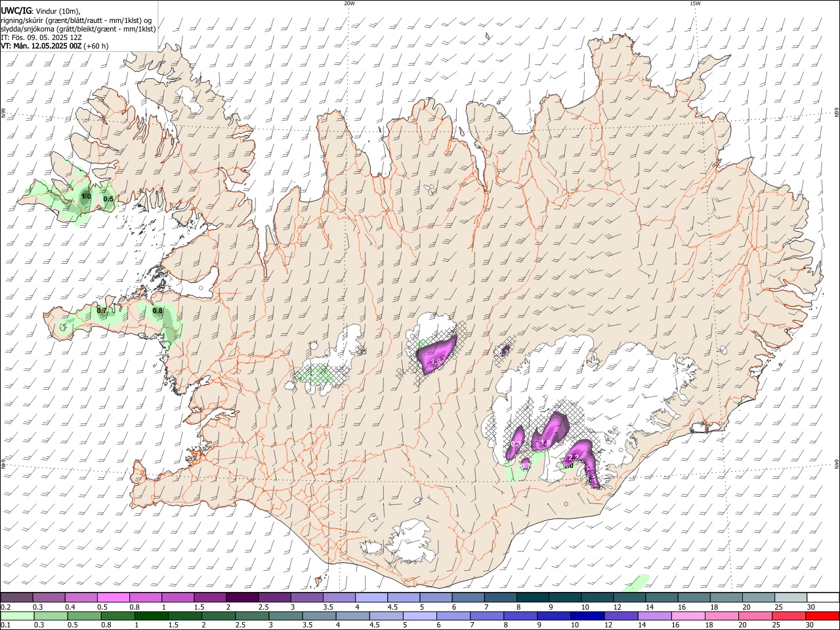
Task: Pick the lower legend green swatch starting at 0.8
Action: (119, 616)
